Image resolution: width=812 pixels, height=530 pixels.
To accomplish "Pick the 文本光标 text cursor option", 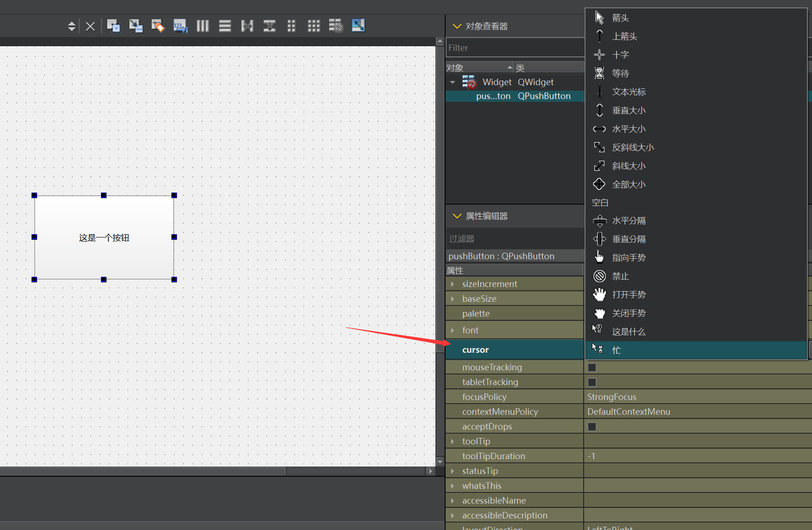I will tap(696, 92).
